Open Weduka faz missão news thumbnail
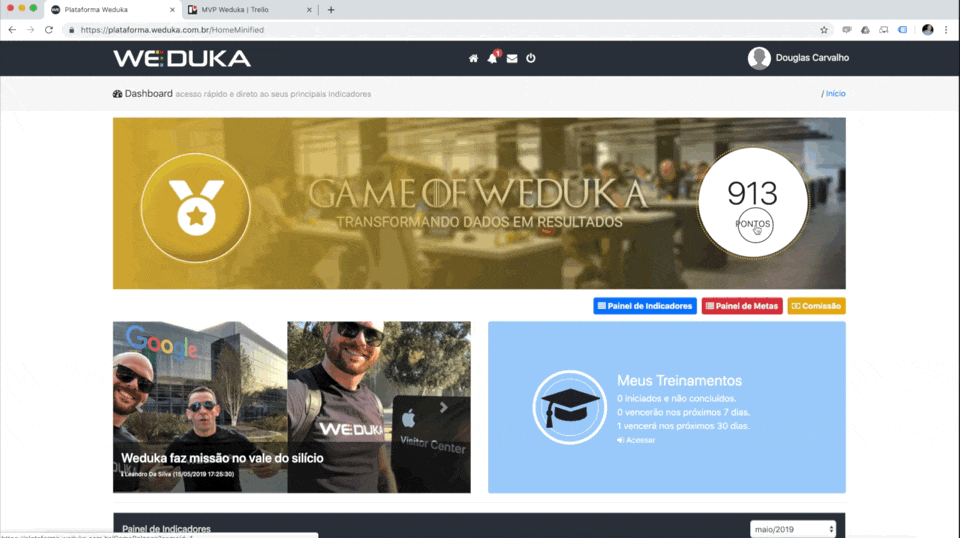Image resolution: width=960 pixels, height=538 pixels. click(x=292, y=407)
